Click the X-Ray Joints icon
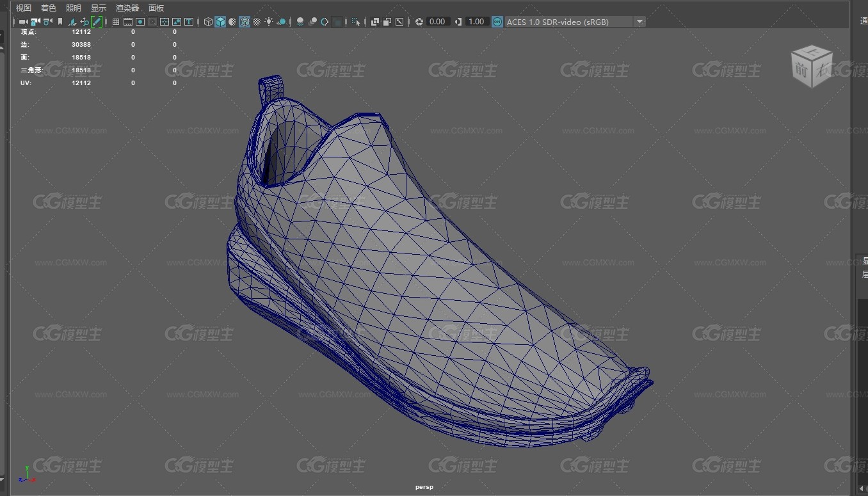 (x=399, y=22)
